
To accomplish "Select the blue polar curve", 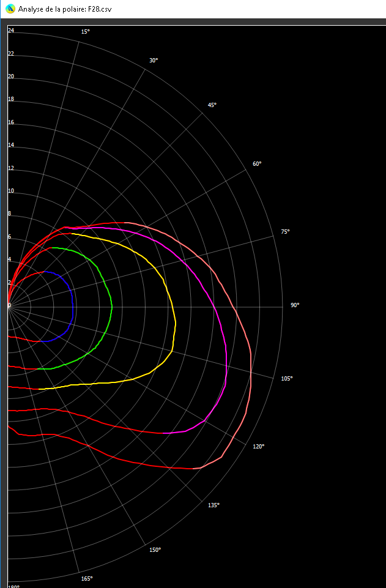I will click(x=73, y=307).
